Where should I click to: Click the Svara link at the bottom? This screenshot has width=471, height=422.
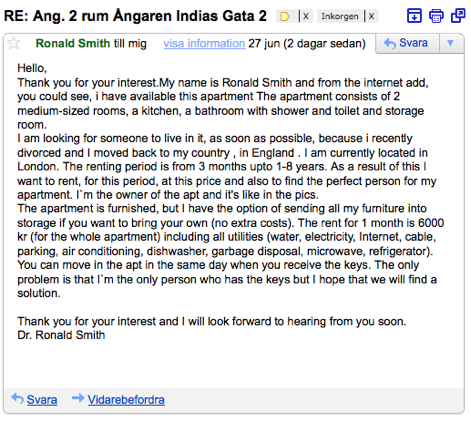tap(42, 400)
